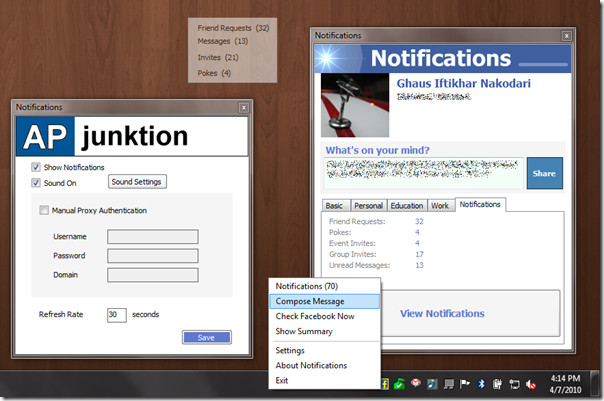Toggle the Show Notifications checkbox
The width and height of the screenshot is (604, 401).
click(x=36, y=167)
